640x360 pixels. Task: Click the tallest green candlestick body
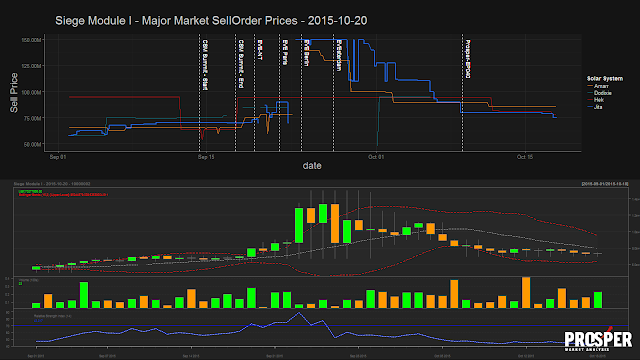point(299,225)
